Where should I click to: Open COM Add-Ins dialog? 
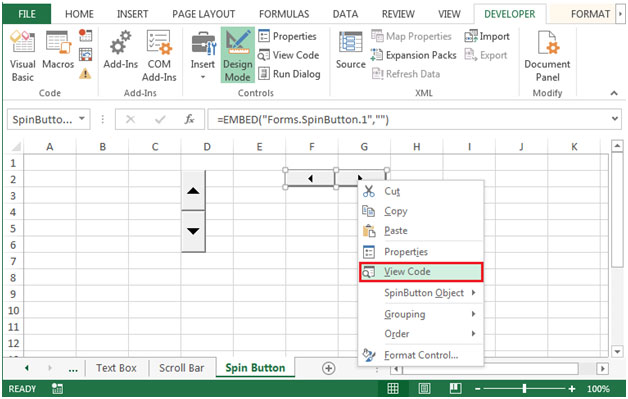pyautogui.click(x=159, y=56)
